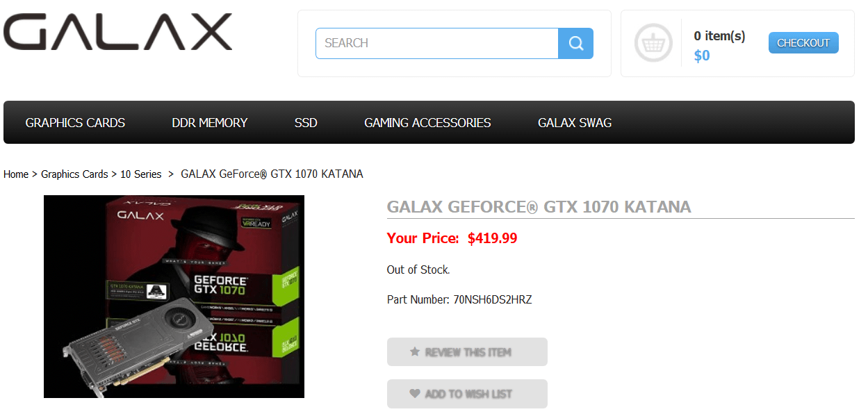The width and height of the screenshot is (868, 414).
Task: Click the 0 item(s) cart summary
Action: tap(719, 36)
